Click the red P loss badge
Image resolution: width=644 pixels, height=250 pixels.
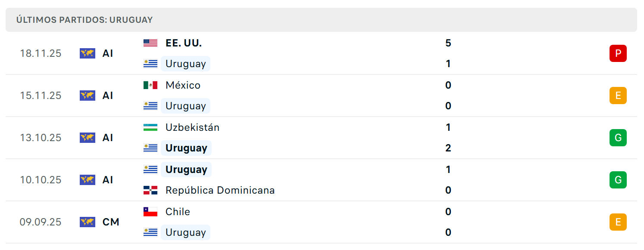618,53
